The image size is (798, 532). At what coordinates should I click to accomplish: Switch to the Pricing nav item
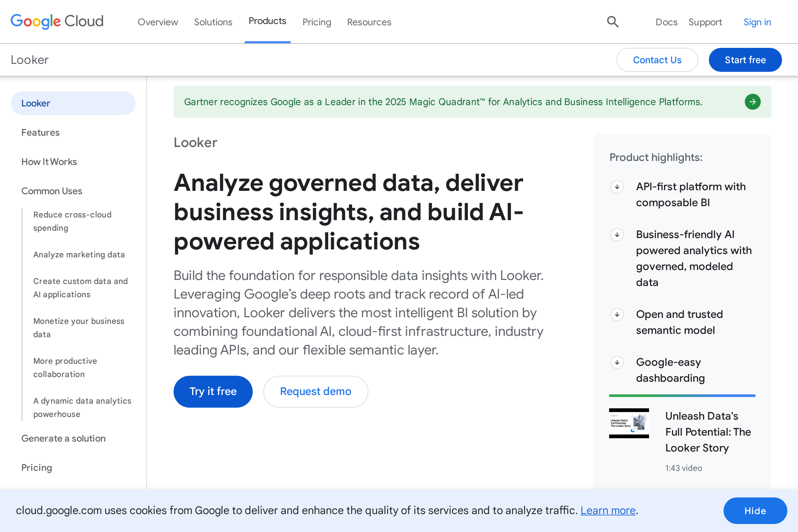point(317,22)
